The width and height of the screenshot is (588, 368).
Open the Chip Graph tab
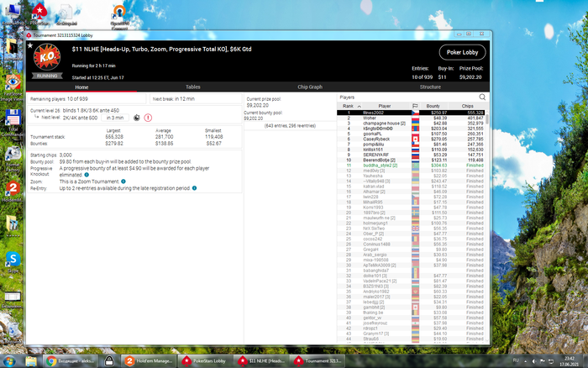pos(310,87)
